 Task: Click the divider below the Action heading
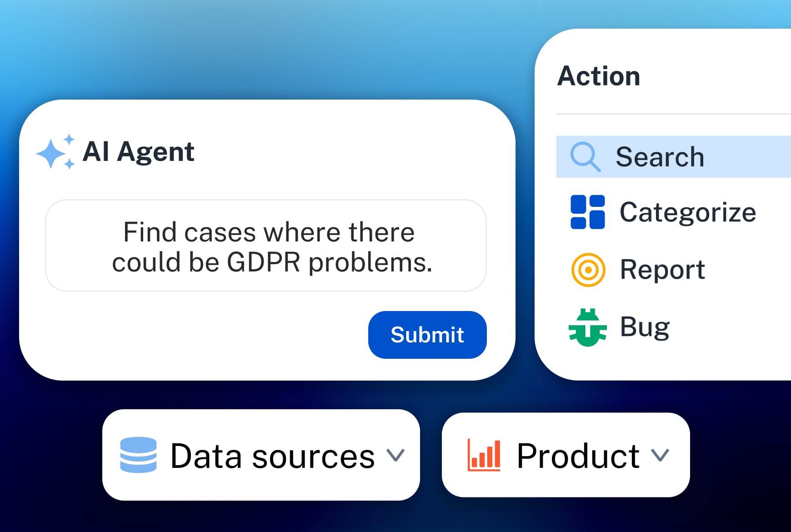pyautogui.click(x=673, y=114)
